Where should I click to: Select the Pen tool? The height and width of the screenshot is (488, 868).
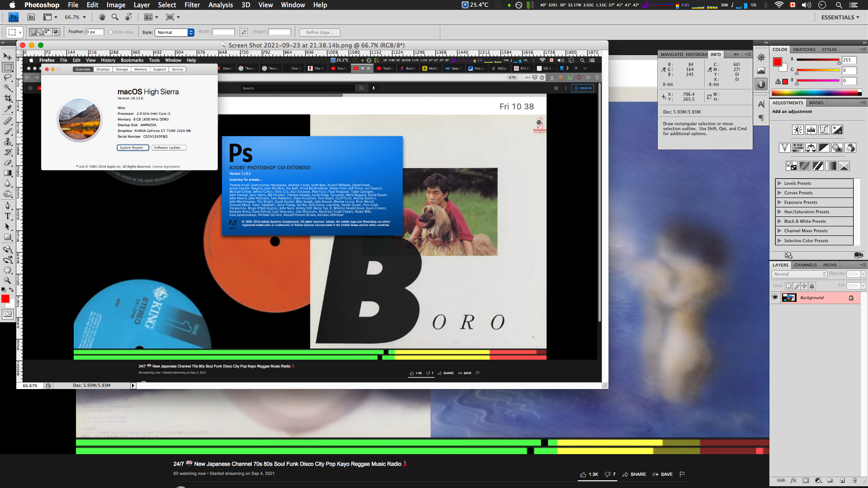pos(8,205)
